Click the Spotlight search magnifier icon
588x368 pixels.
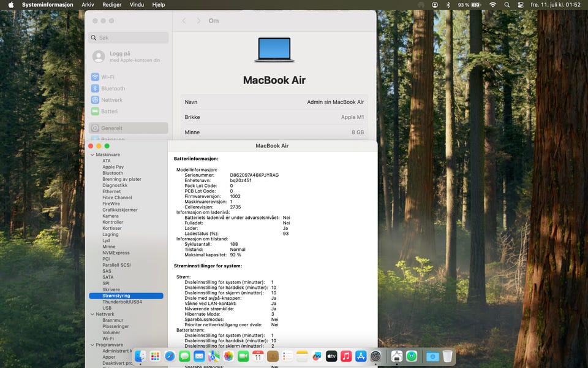[507, 5]
